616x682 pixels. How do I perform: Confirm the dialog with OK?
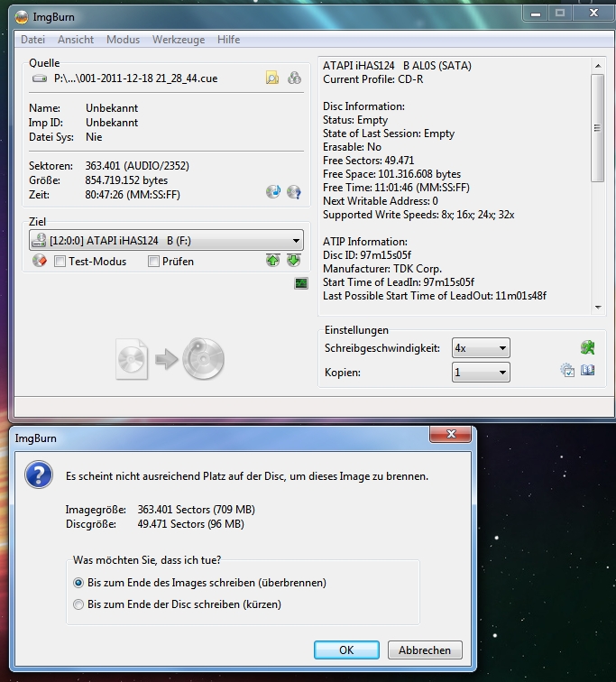[x=346, y=650]
